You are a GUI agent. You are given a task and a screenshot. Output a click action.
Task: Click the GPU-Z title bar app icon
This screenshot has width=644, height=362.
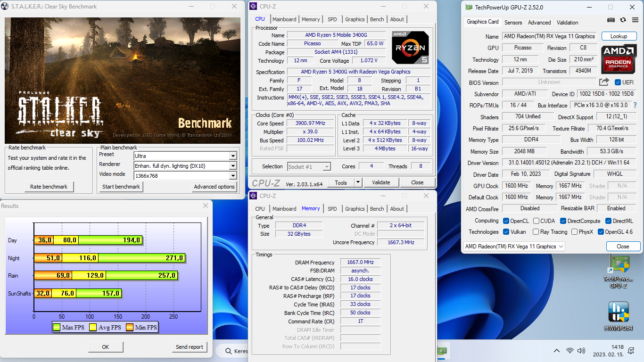(469, 7)
